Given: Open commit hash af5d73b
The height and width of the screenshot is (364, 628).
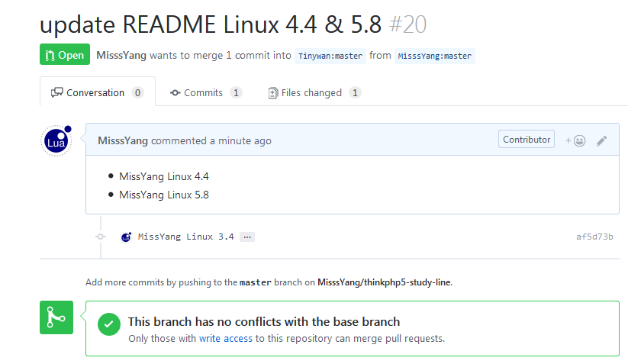Looking at the screenshot, I should 594,237.
